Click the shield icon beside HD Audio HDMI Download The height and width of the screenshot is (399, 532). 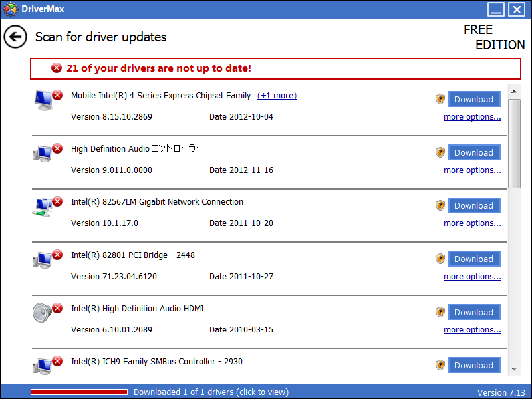click(440, 312)
